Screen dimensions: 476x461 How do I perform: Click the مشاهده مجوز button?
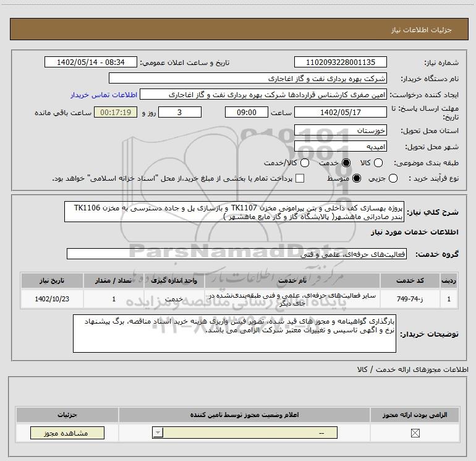click(x=67, y=433)
